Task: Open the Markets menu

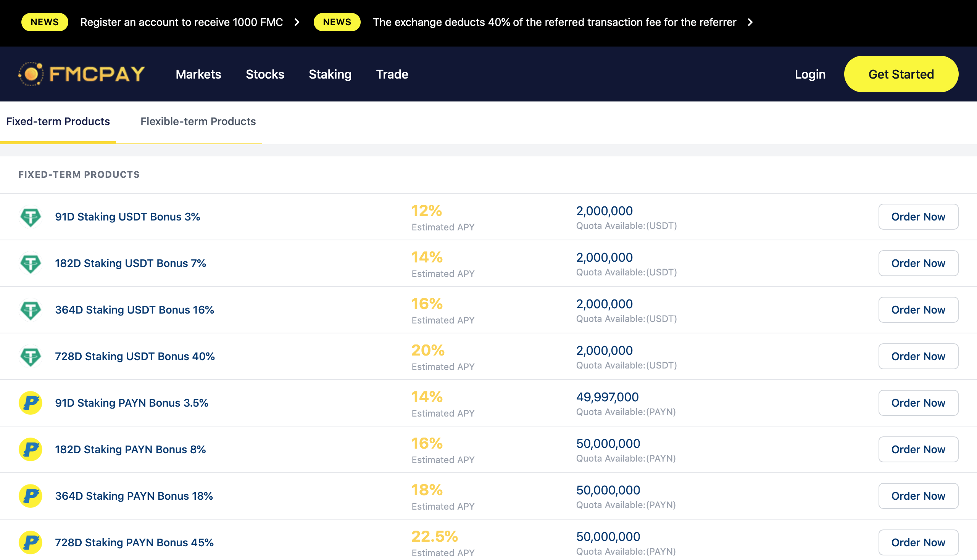Action: coord(198,74)
